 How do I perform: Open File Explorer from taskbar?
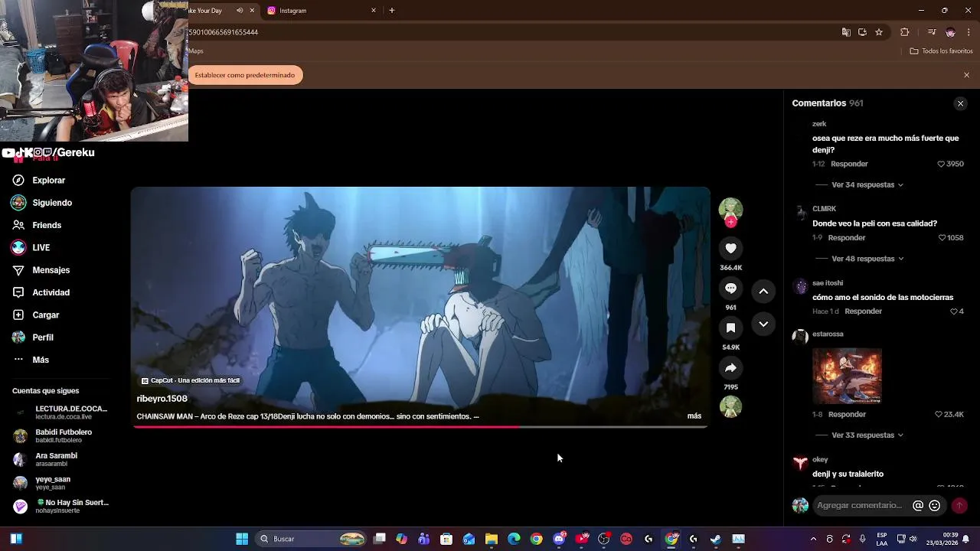coord(492,539)
